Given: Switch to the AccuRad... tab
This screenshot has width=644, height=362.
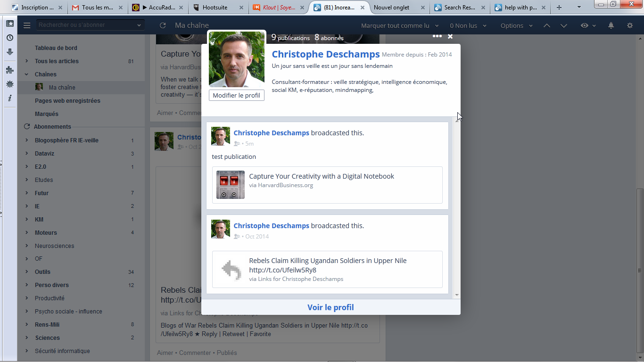Looking at the screenshot, I should coord(157,8).
